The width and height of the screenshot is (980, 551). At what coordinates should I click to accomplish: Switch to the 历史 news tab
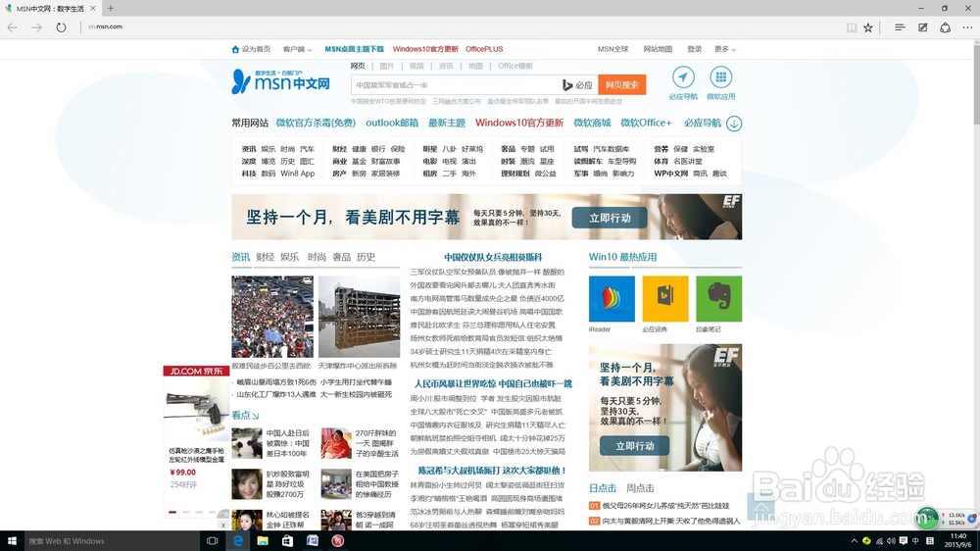tap(366, 257)
